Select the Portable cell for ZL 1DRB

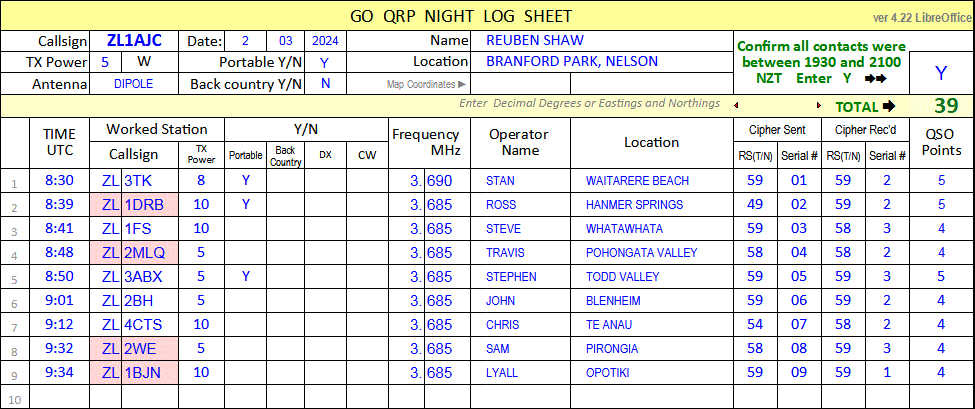point(245,204)
